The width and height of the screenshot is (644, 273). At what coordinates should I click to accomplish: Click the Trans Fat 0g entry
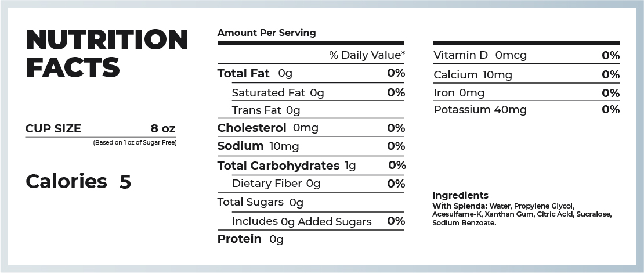coord(266,110)
